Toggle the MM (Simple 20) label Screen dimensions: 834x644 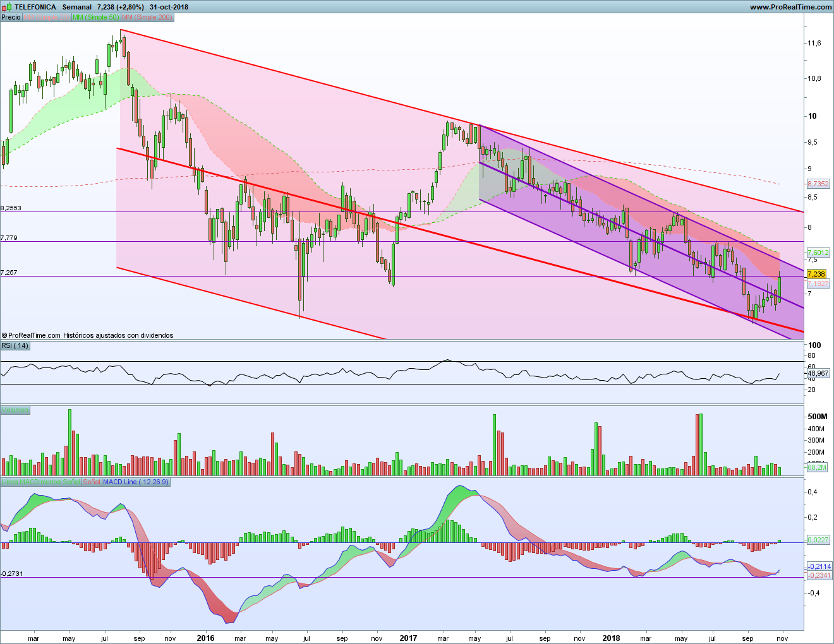pyautogui.click(x=46, y=18)
